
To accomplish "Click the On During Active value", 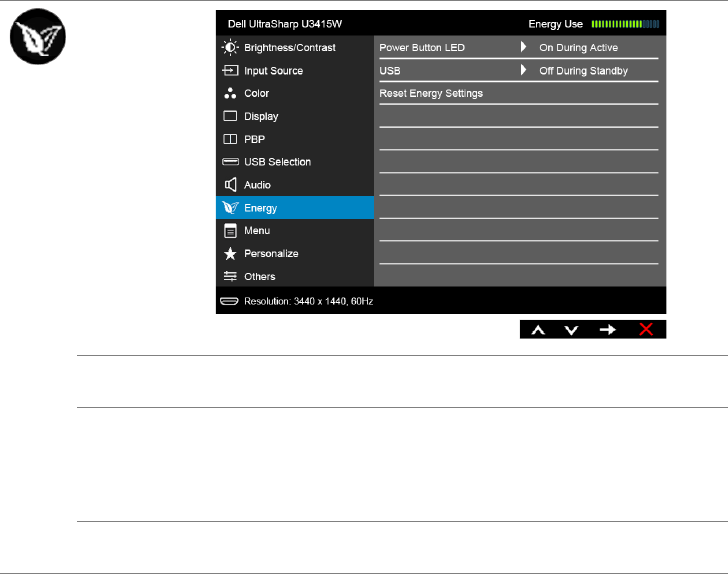I will tap(578, 47).
